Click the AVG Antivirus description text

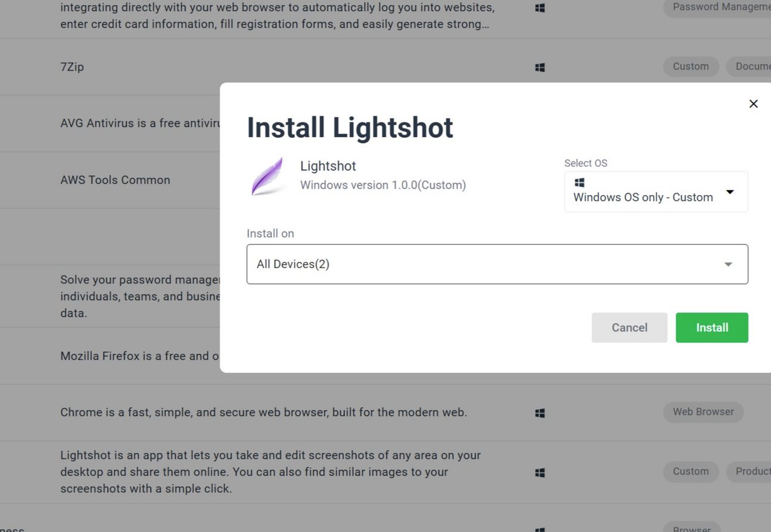pyautogui.click(x=140, y=123)
